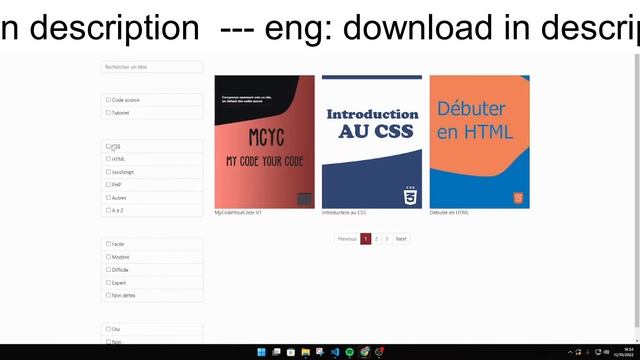
Task: Show hidden system tray icons
Action: click(570, 352)
